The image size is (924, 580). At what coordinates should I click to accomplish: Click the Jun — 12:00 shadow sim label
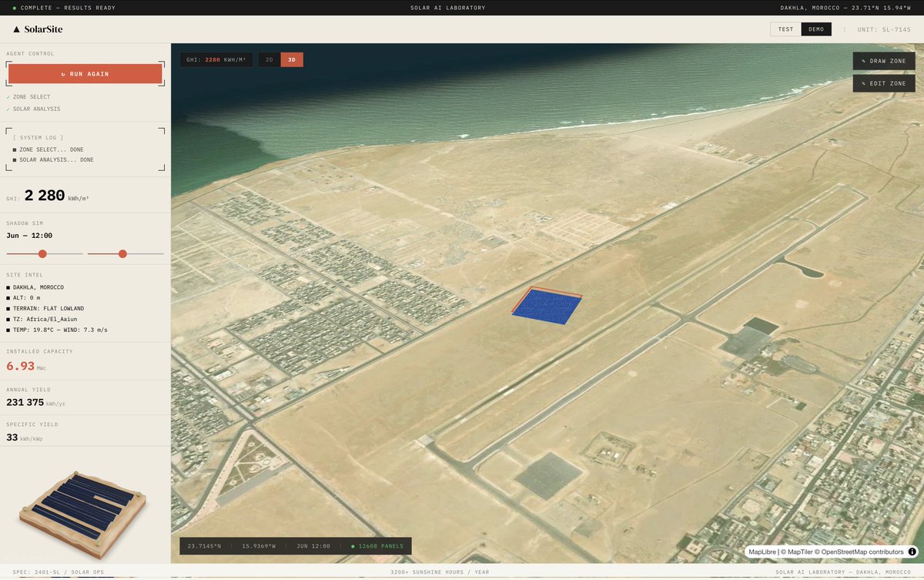point(29,236)
